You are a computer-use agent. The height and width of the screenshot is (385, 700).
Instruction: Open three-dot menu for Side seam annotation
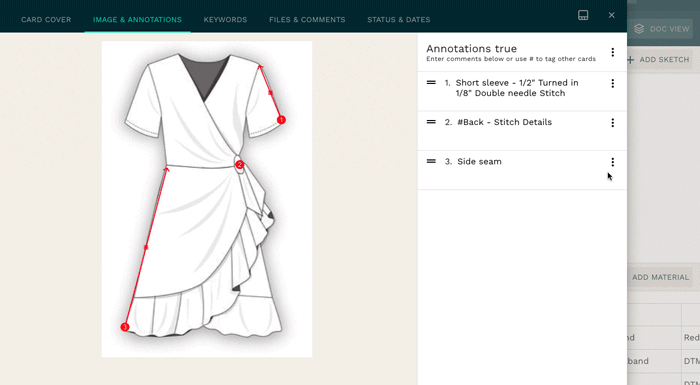pyautogui.click(x=612, y=162)
